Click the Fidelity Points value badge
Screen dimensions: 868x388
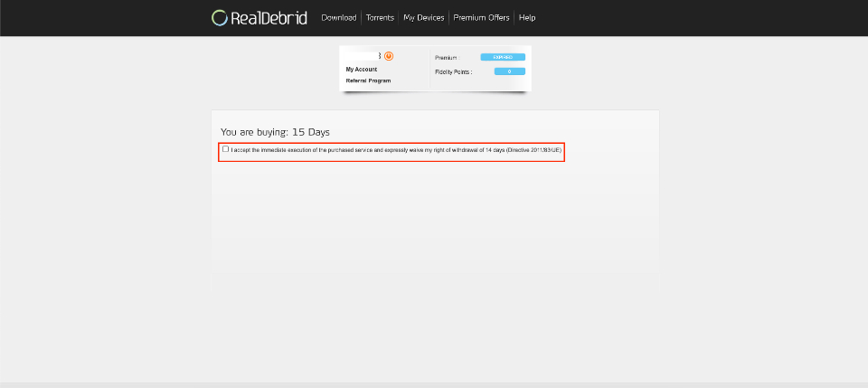(x=509, y=71)
